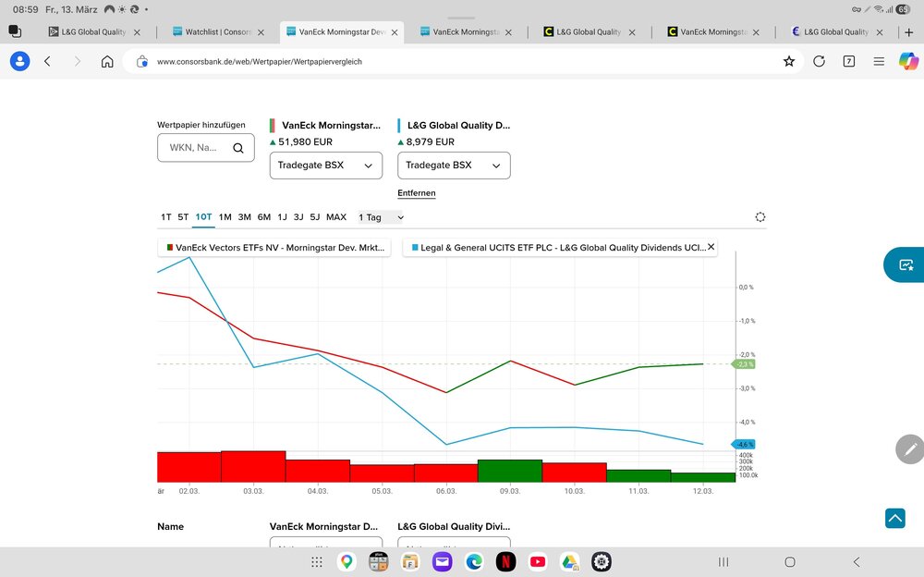Toggle VanEck Vectors series in chart legend

coord(275,248)
